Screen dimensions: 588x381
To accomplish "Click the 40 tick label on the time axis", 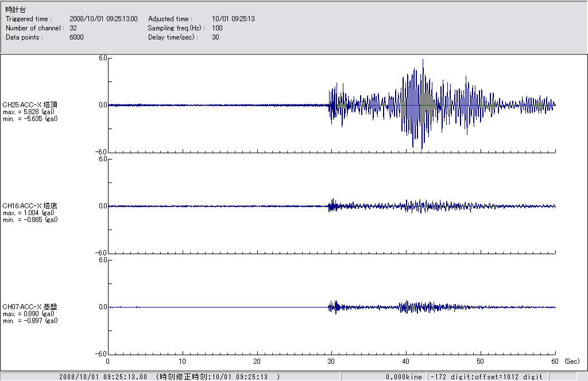I will pos(406,362).
